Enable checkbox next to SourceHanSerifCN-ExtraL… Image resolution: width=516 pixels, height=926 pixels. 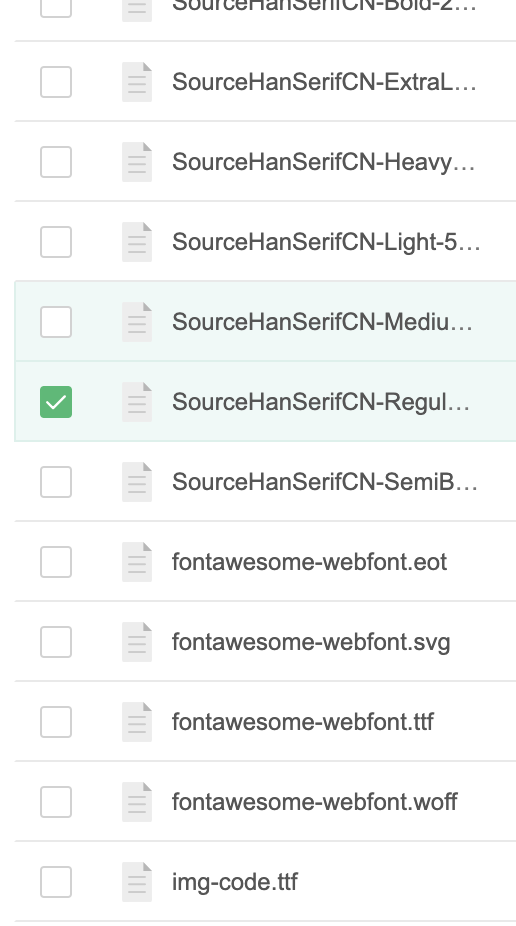(56, 81)
